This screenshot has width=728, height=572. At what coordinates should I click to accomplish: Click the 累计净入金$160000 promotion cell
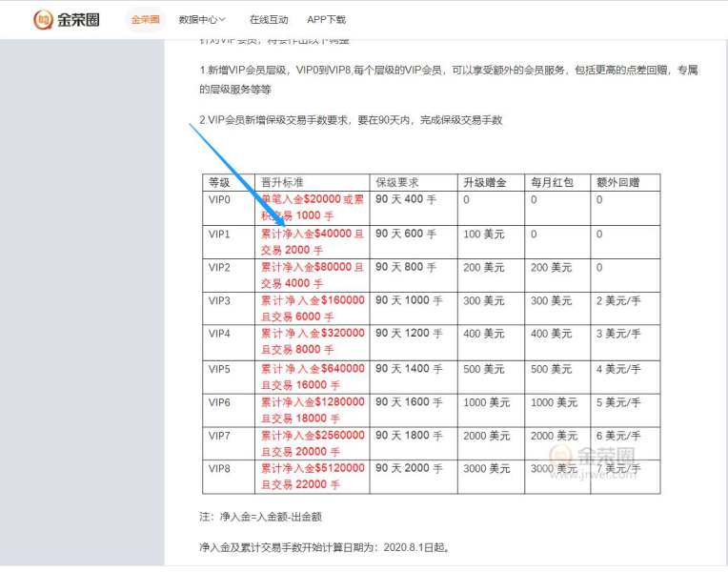312,308
